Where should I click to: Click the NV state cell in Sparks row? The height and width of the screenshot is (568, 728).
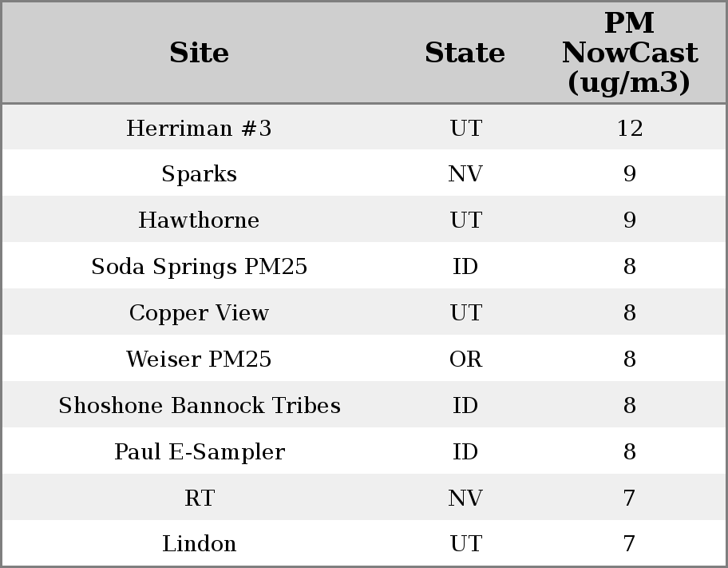click(465, 174)
